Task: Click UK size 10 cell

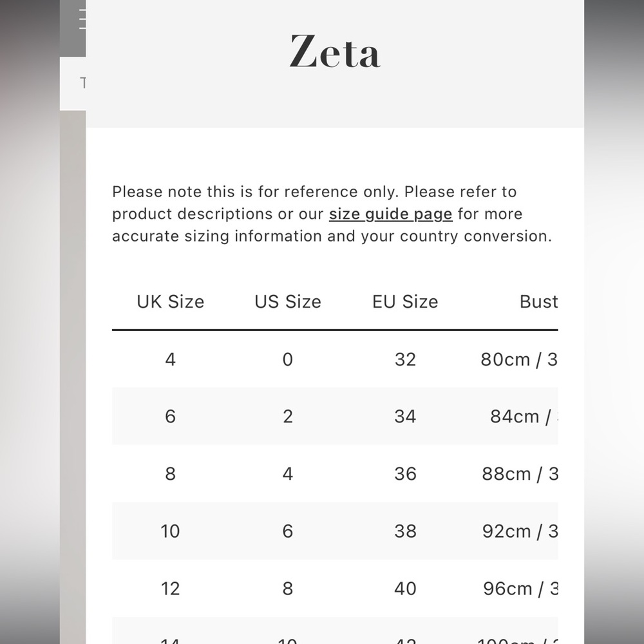Action: pos(171,531)
